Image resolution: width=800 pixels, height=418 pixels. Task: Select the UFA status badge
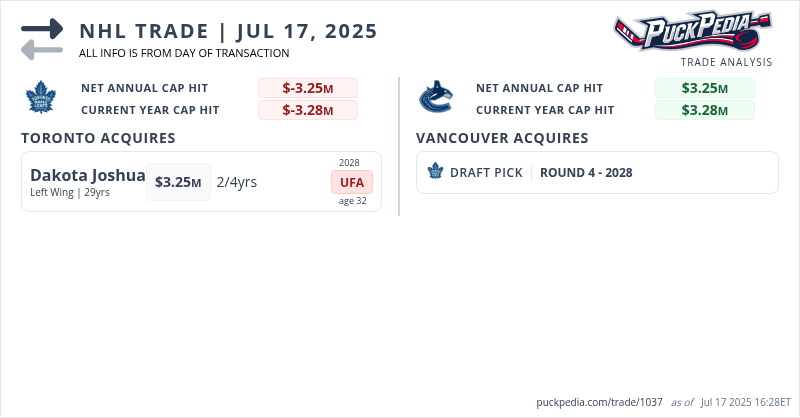point(352,182)
